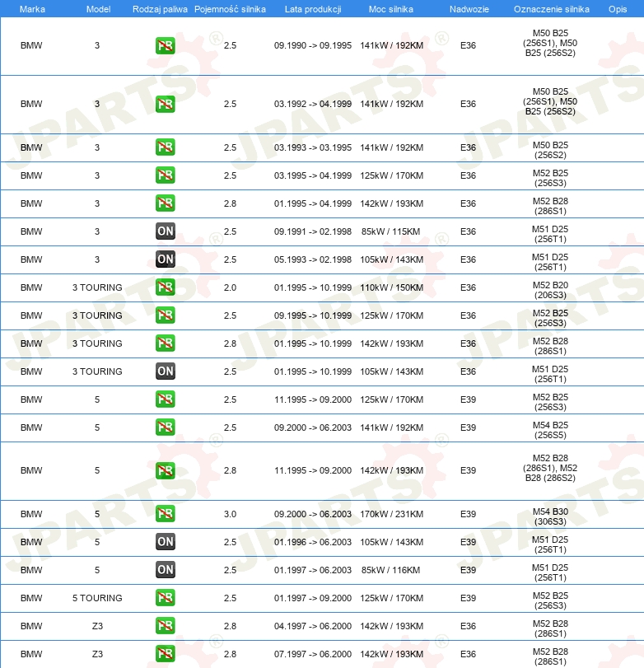This screenshot has width=644, height=668.
Task: Select the 5 TOURING model cell
Action: [x=97, y=598]
